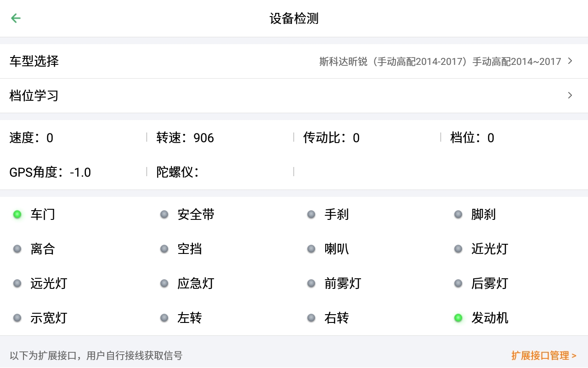
Task: Click the 脚刹 label text
Action: pyautogui.click(x=484, y=214)
